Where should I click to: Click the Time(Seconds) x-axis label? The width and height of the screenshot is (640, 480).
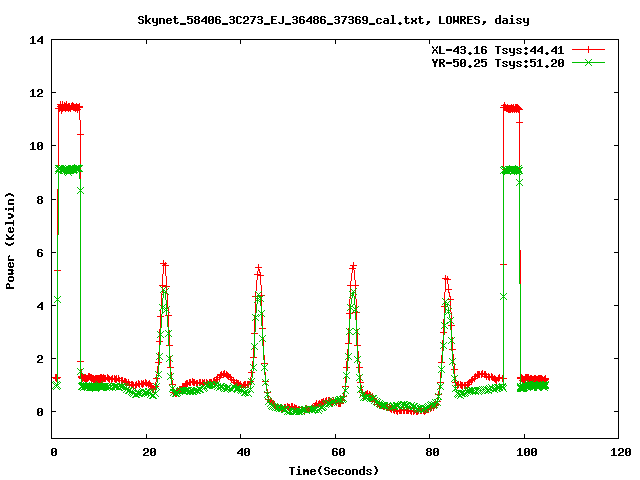click(333, 471)
